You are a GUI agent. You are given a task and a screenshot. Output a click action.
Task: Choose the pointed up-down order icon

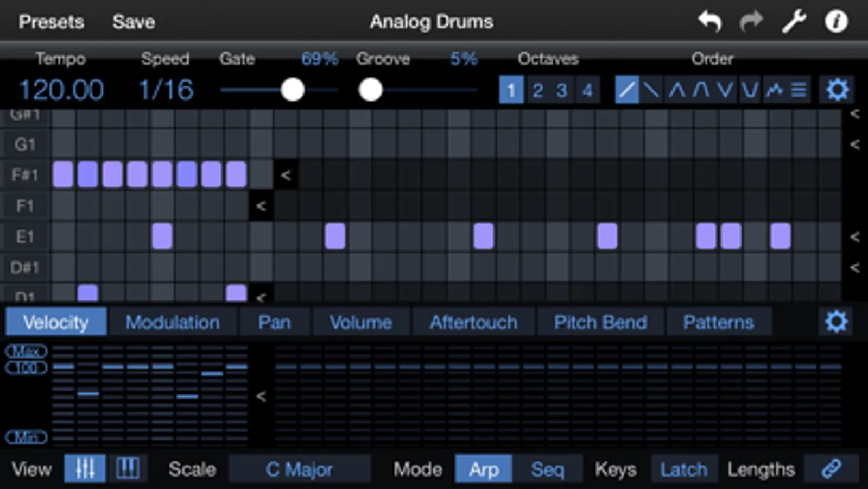click(676, 90)
